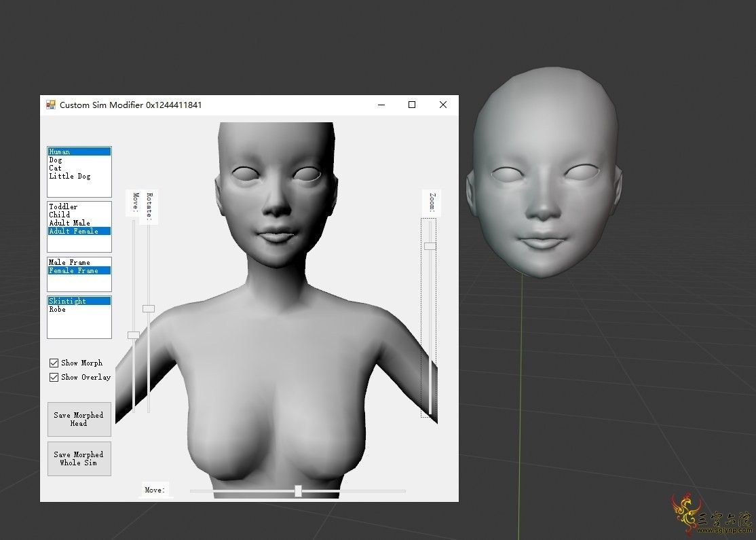756x540 pixels.
Task: Click the vertical Move slider thumb
Action: pos(134,335)
